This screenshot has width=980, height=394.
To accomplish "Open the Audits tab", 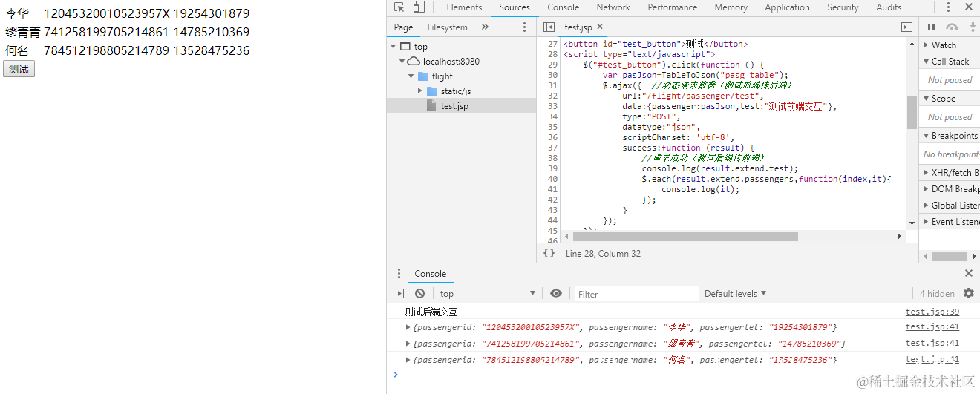I will [889, 7].
